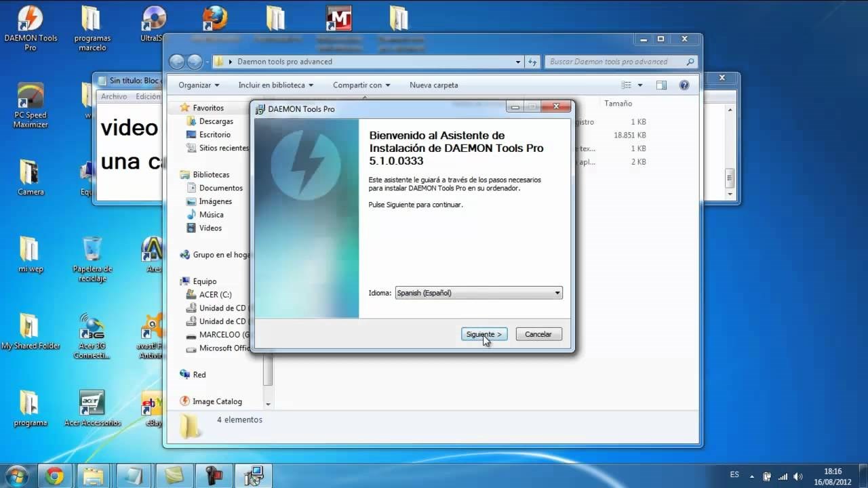The height and width of the screenshot is (488, 868).
Task: Click the 18.851 KB file size
Action: click(630, 136)
